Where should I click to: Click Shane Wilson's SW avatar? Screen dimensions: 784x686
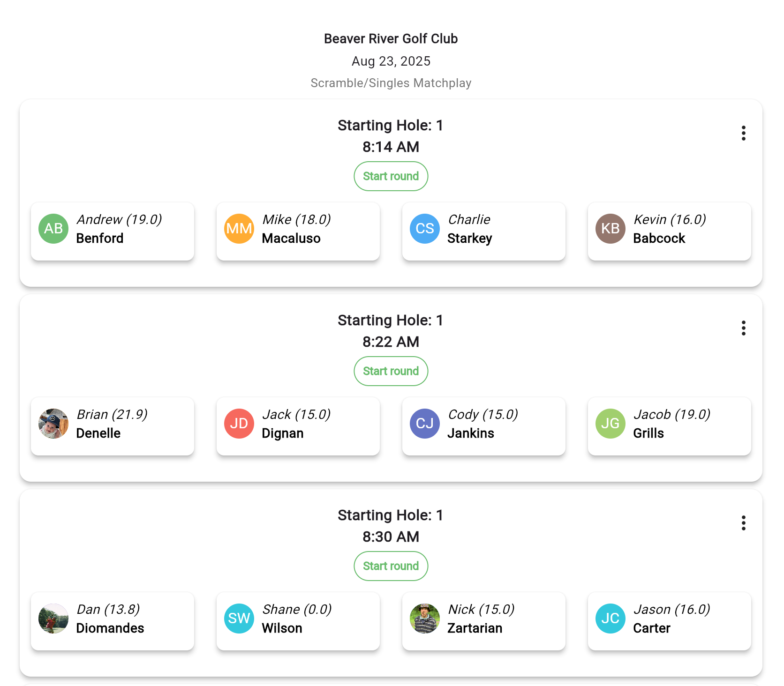pos(239,619)
